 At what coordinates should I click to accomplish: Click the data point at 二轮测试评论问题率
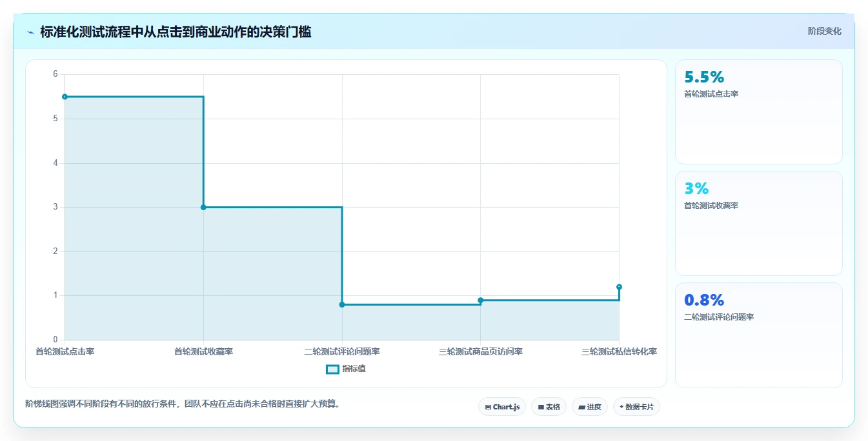click(x=342, y=304)
